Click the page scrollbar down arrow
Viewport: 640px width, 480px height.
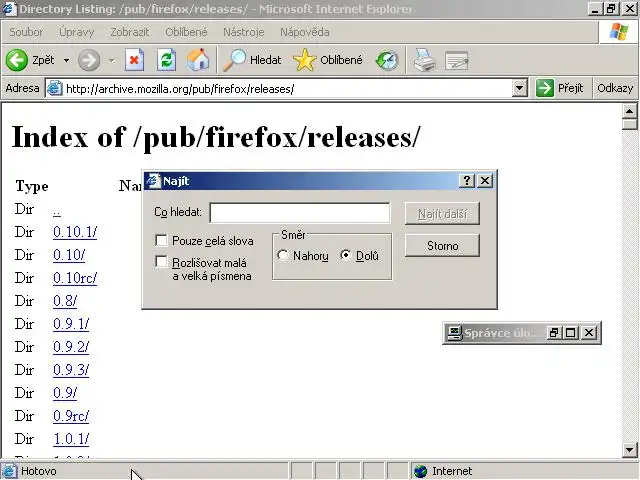click(x=629, y=450)
